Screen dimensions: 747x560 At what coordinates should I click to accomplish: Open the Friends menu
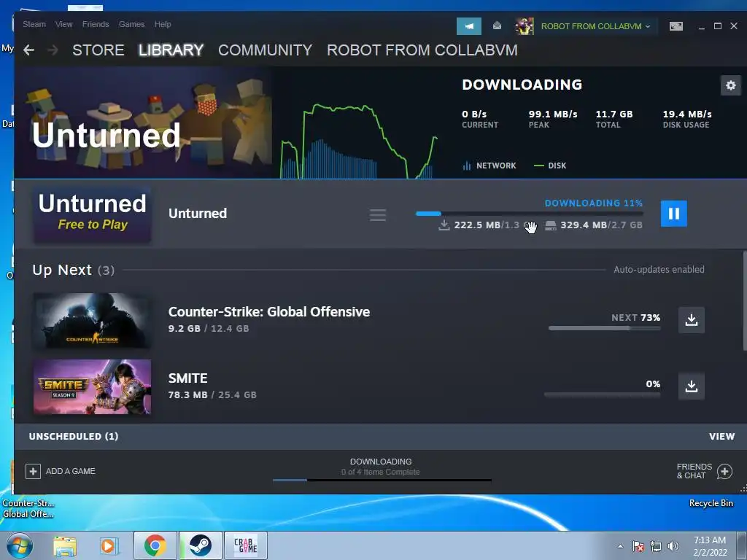click(x=96, y=24)
